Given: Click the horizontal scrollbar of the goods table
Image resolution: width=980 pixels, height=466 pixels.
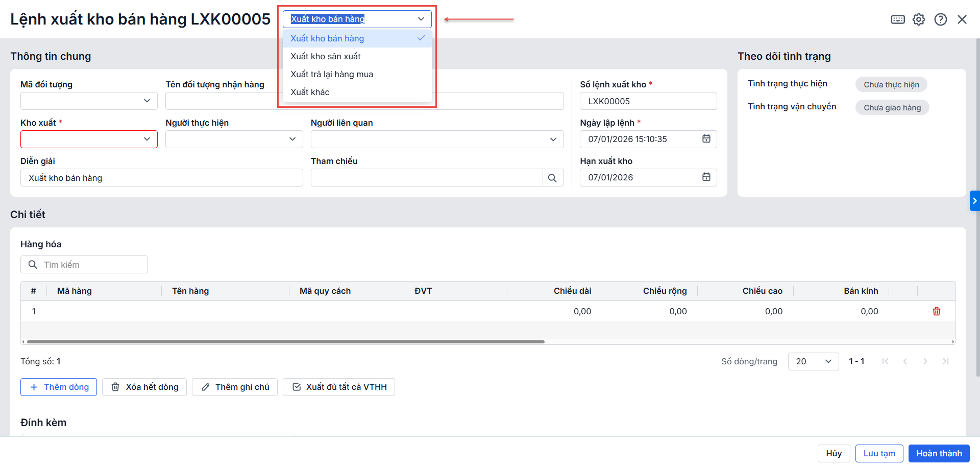Looking at the screenshot, I should coord(286,341).
